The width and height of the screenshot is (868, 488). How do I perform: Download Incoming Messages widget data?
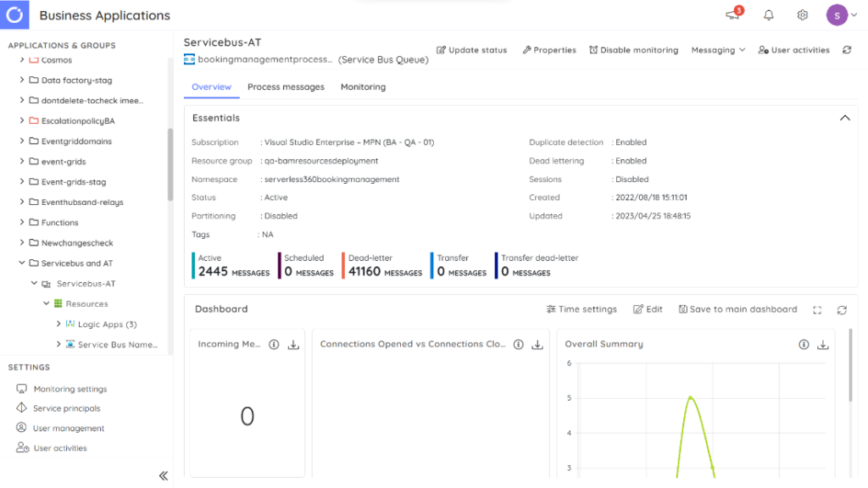(x=293, y=344)
